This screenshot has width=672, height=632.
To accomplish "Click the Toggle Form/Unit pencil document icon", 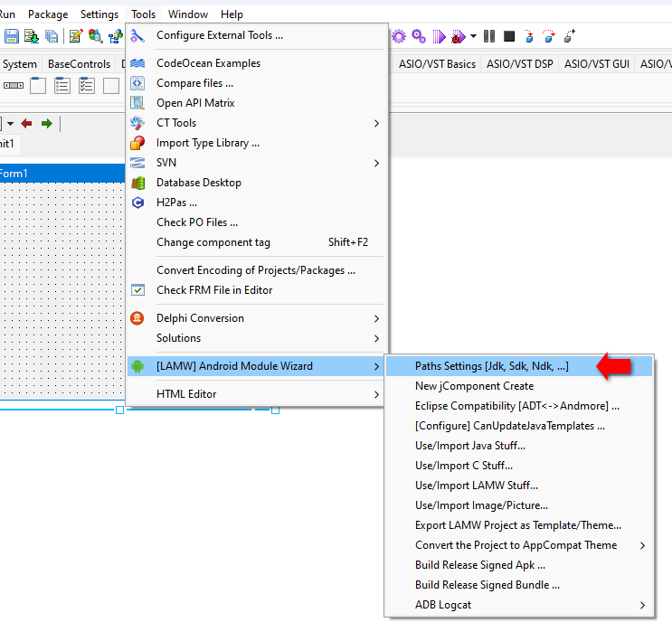I will coord(76,36).
